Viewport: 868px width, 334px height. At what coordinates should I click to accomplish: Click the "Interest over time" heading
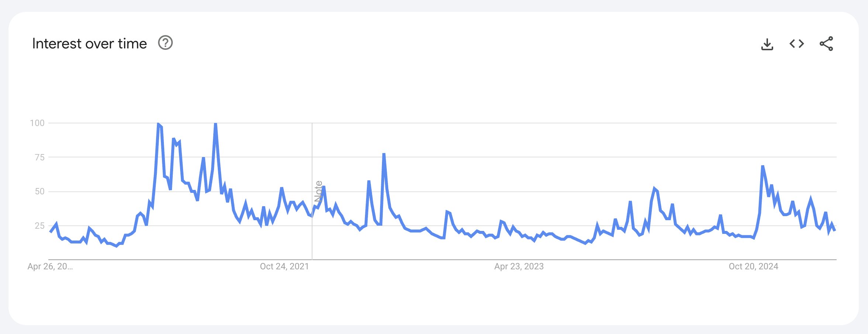89,44
